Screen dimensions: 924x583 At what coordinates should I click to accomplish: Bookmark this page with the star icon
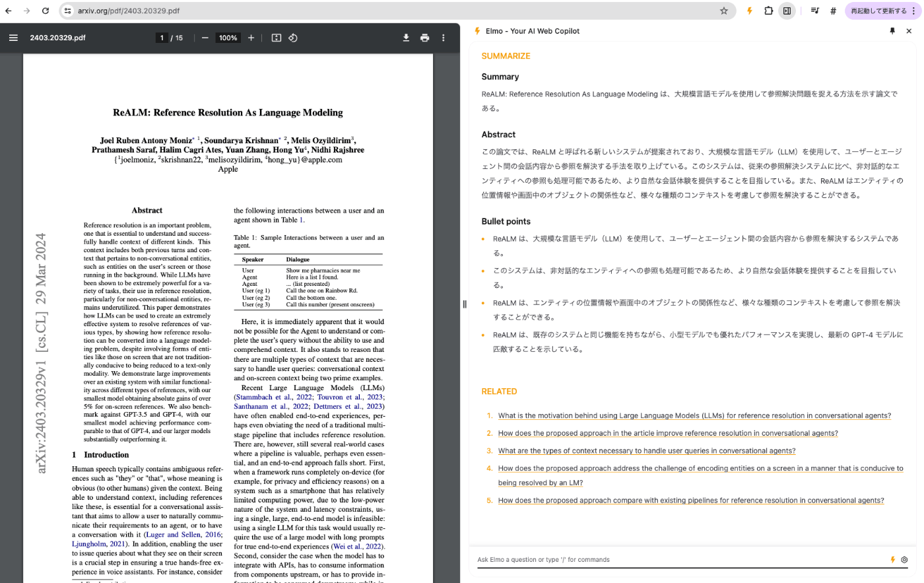pos(724,11)
